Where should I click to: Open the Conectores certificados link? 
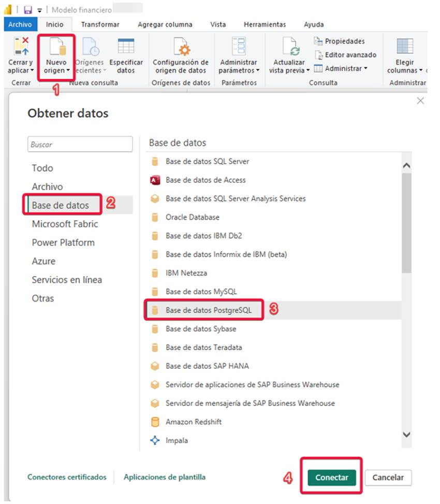pyautogui.click(x=67, y=477)
